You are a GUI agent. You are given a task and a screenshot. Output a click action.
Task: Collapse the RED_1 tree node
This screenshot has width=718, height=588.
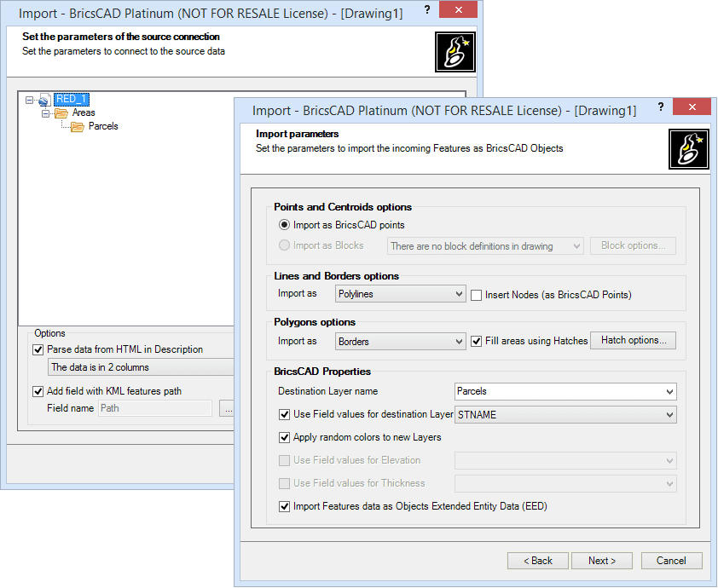coord(29,100)
